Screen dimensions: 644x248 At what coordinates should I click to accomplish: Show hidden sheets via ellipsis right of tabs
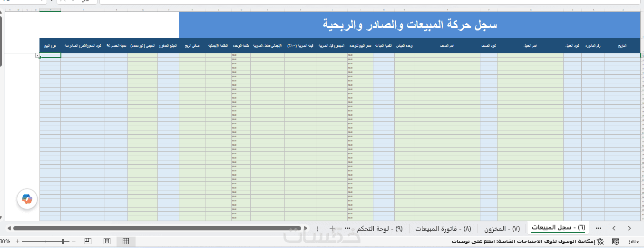pyautogui.click(x=598, y=228)
